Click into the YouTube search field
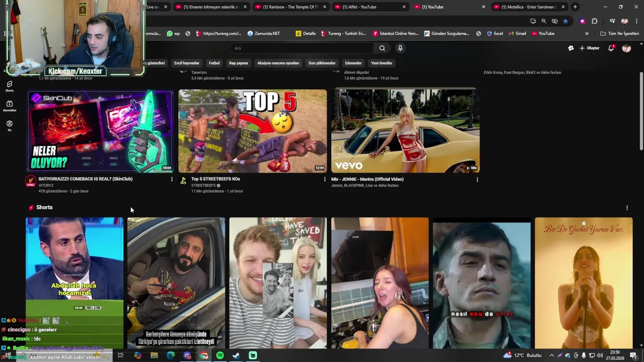Viewport: 644px width, 362px height. tap(302, 48)
